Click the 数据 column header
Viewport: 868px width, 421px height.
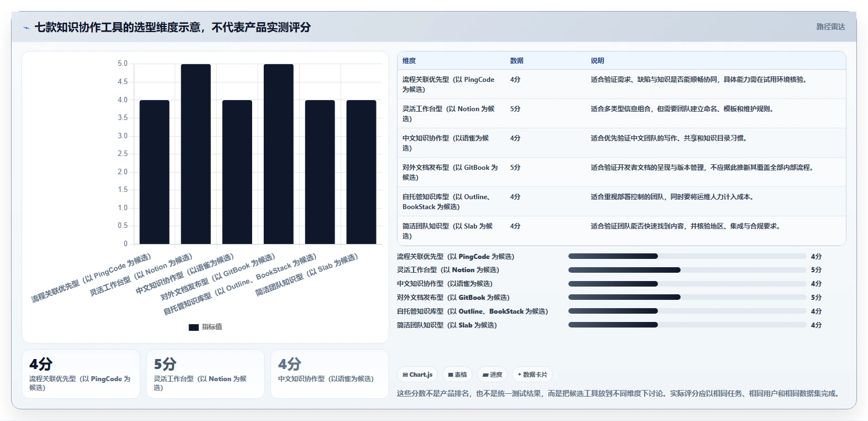pyautogui.click(x=517, y=61)
